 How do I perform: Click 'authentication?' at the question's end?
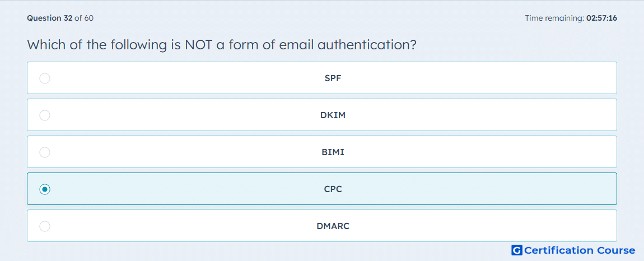367,45
